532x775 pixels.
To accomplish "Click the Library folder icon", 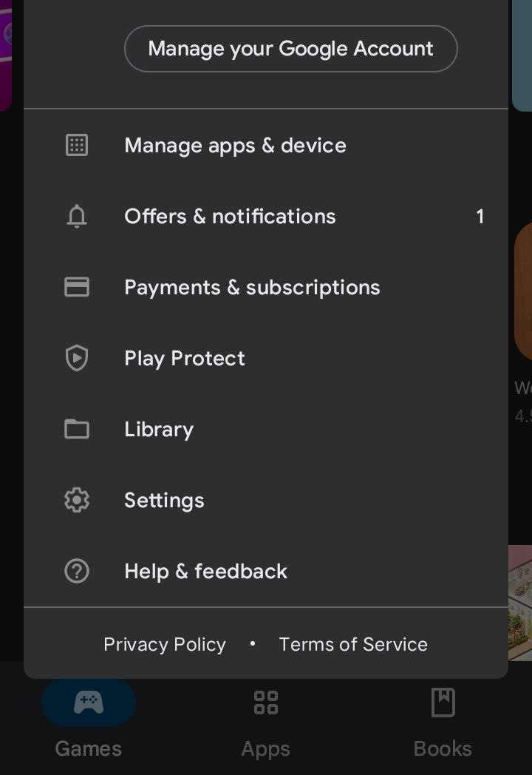I will 77,429.
